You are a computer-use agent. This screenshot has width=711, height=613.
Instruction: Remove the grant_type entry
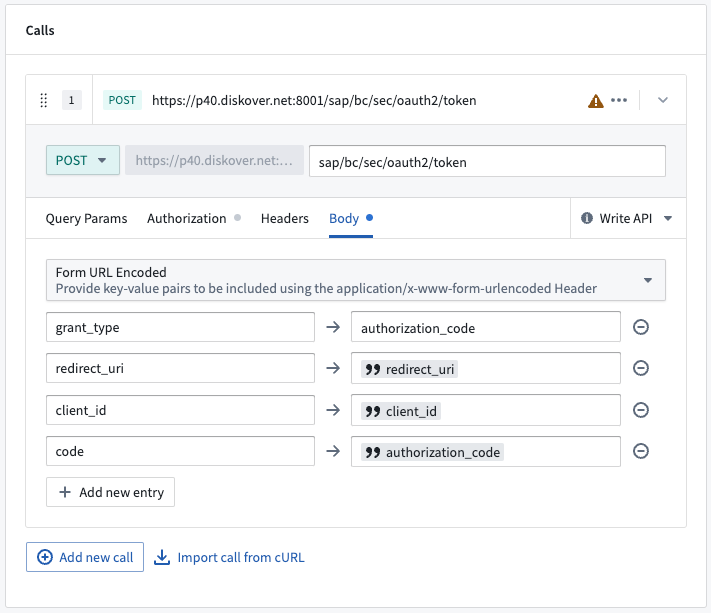coord(641,327)
